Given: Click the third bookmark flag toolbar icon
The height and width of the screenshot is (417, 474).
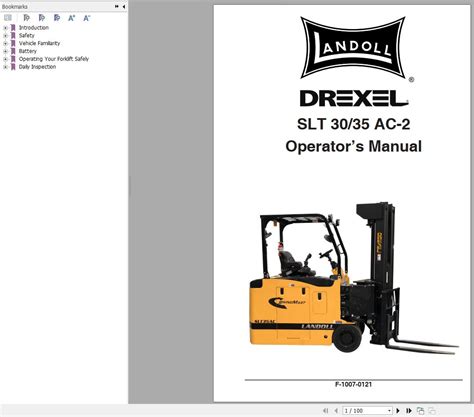Looking at the screenshot, I should point(57,18).
